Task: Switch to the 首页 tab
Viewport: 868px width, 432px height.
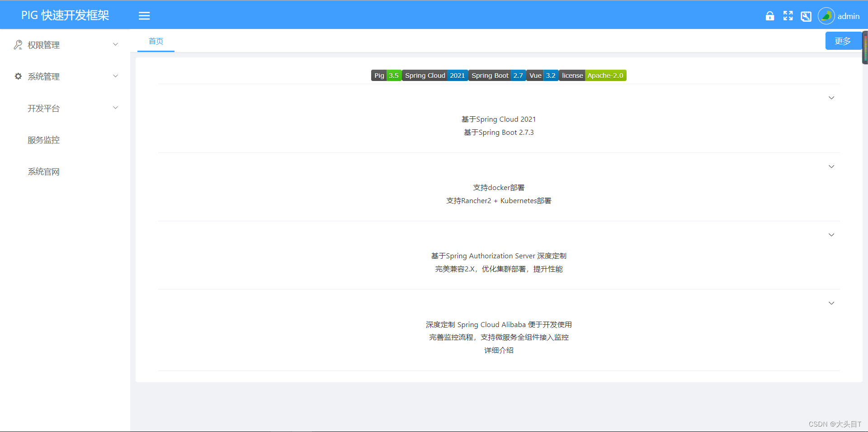Action: coord(156,41)
